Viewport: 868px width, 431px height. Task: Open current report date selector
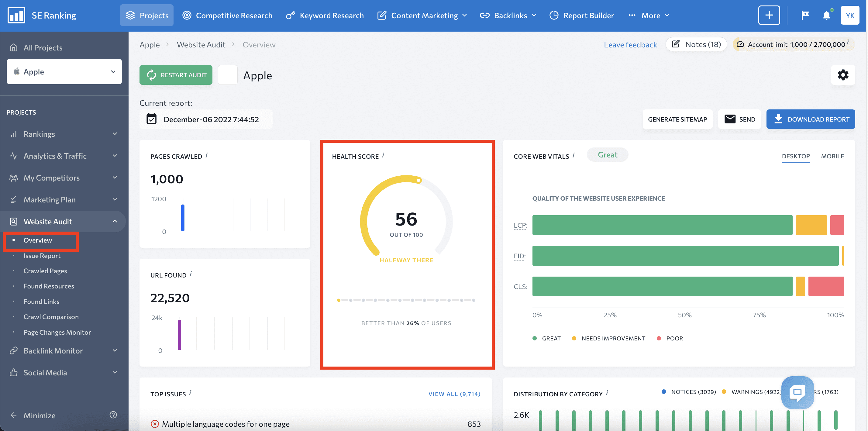(x=206, y=119)
